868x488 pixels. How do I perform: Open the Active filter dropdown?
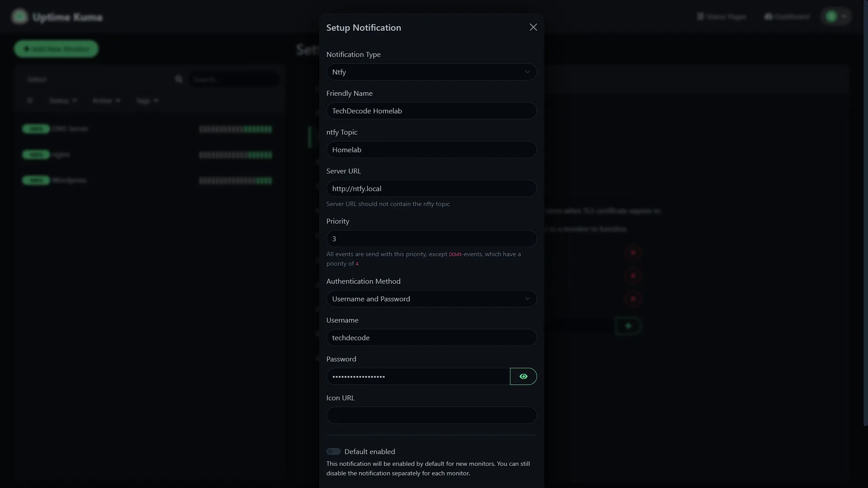[x=106, y=100]
